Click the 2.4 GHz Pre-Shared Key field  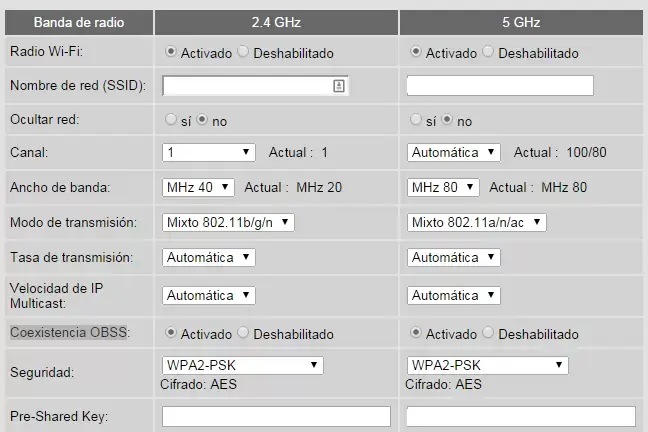pyautogui.click(x=276, y=416)
